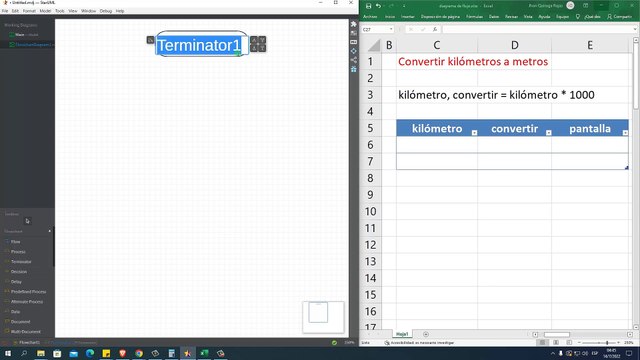The height and width of the screenshot is (360, 640).
Task: Open the Windows Start menu
Action: coord(8,353)
